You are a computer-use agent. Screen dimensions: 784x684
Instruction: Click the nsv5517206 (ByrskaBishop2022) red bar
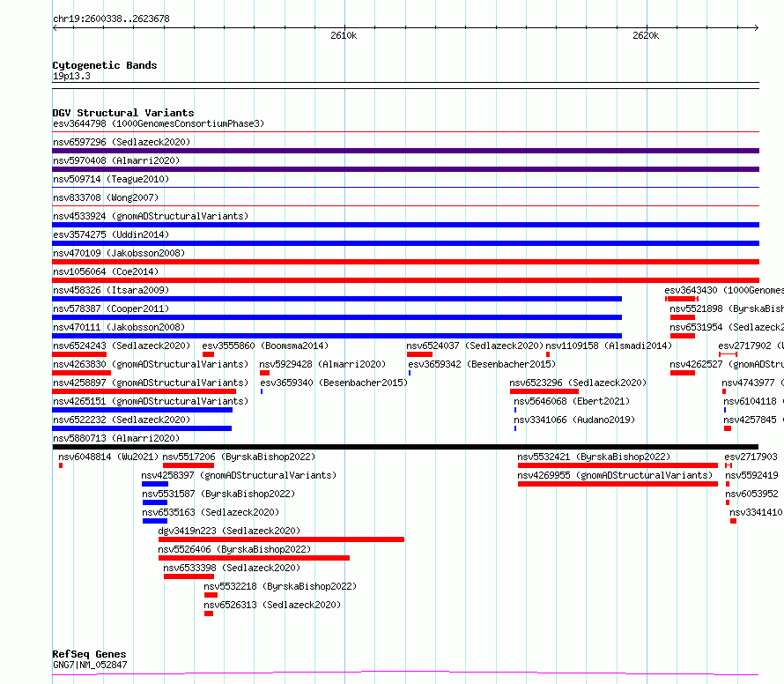[x=189, y=465]
